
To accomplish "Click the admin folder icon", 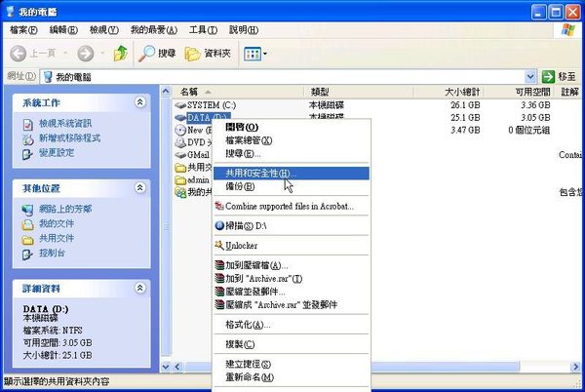I will (180, 180).
